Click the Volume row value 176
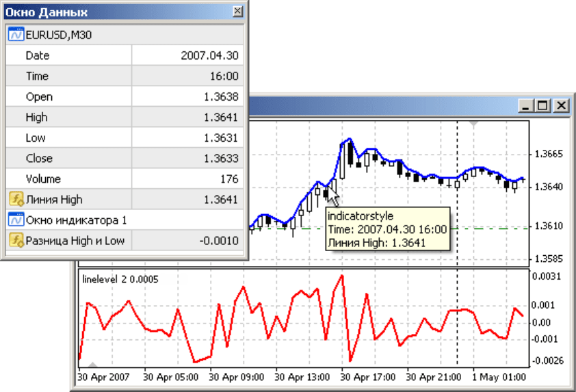Image resolution: width=576 pixels, height=392 pixels. 229,179
